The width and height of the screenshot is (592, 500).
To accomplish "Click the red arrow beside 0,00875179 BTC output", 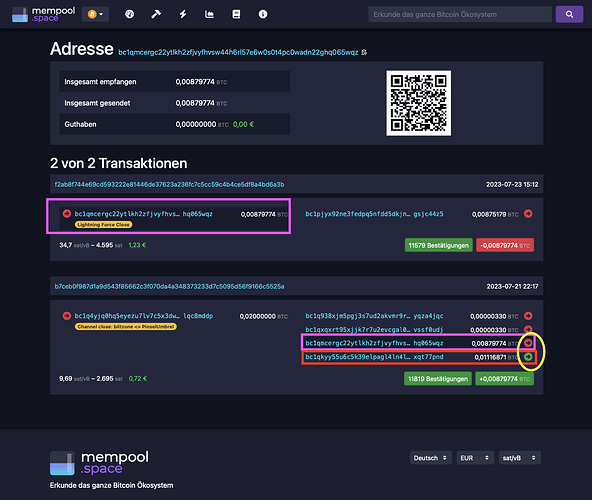I will point(528,214).
